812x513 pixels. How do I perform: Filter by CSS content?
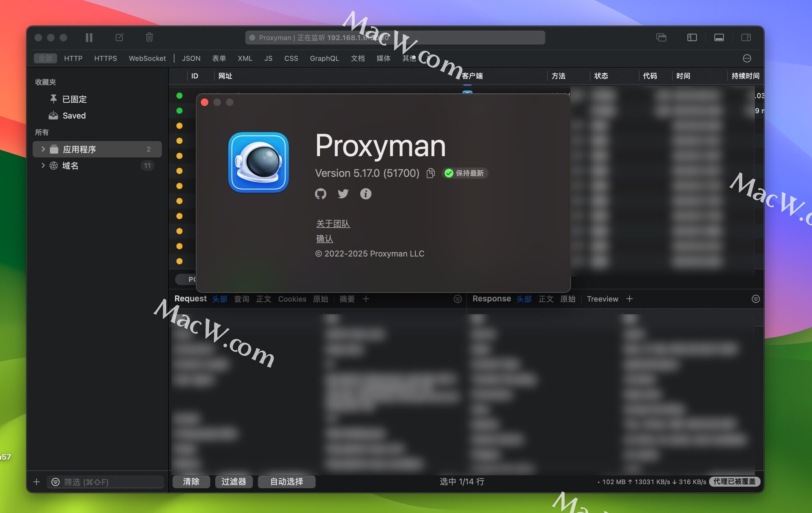(x=291, y=58)
